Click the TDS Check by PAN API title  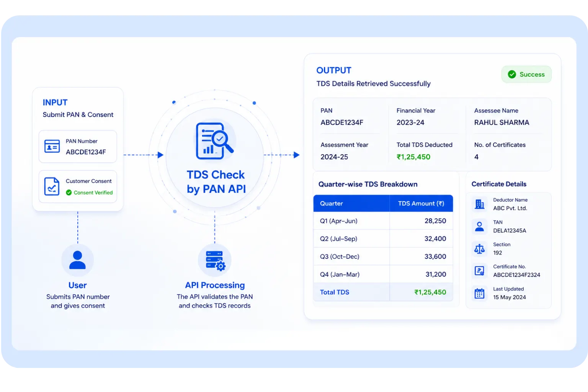(x=216, y=182)
